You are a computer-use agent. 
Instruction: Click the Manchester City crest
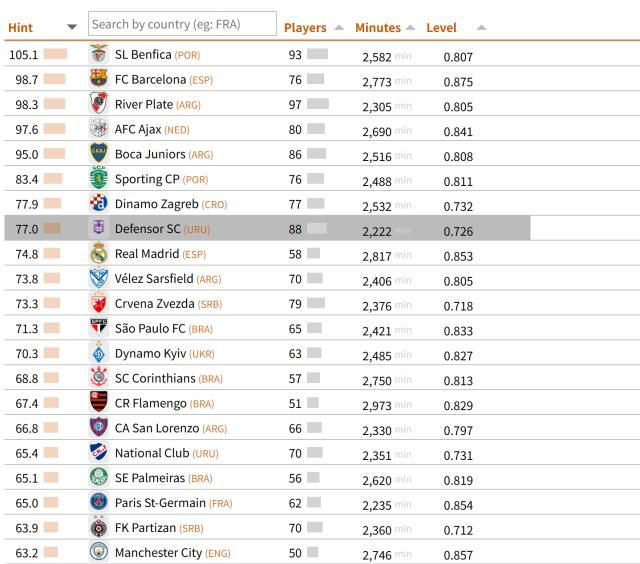click(x=98, y=553)
